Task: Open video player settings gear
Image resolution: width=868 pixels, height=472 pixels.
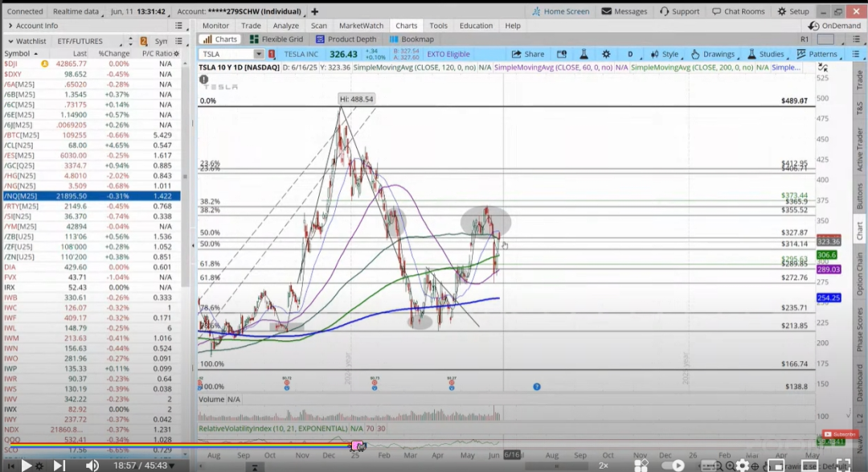Action: pyautogui.click(x=742, y=466)
